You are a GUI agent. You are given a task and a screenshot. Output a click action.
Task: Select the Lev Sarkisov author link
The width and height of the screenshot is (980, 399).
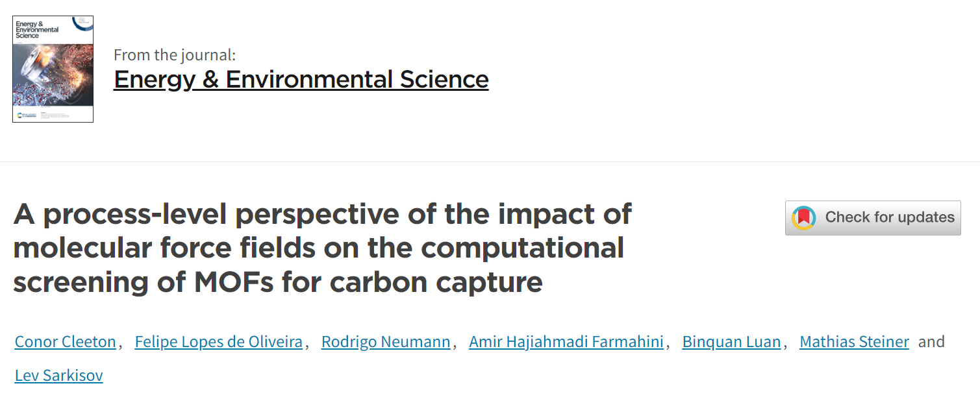coord(58,375)
